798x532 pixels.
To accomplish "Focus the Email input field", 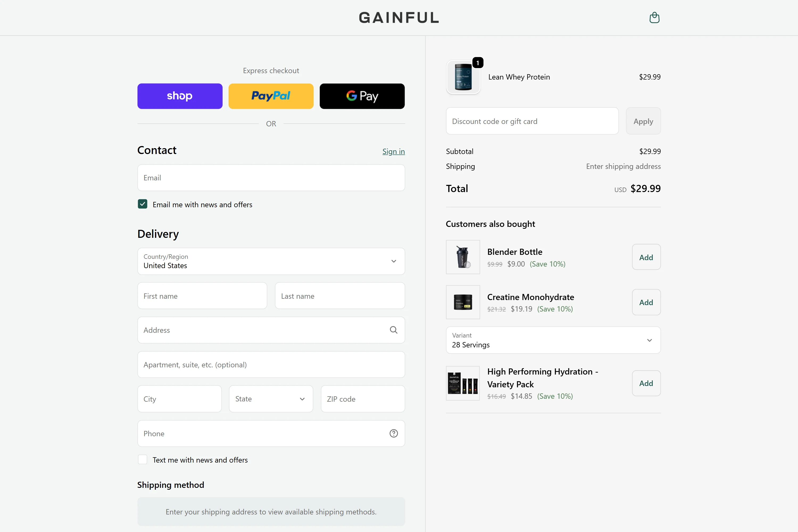I will (271, 178).
